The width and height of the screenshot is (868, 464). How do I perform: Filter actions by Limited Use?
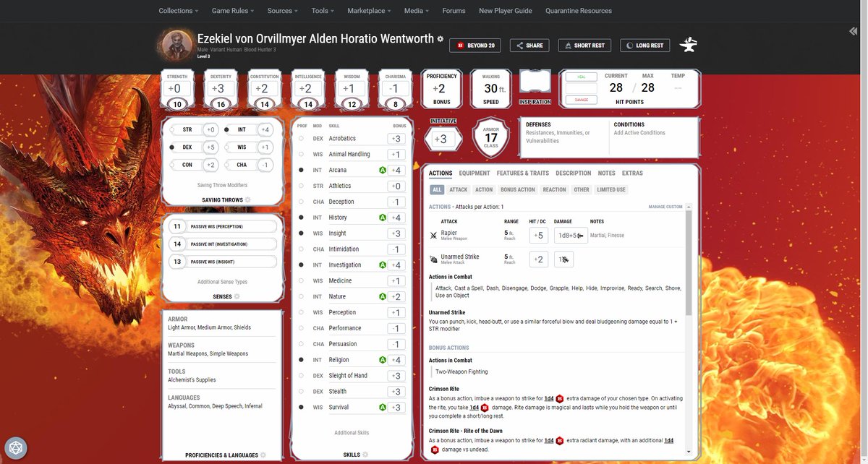[611, 190]
